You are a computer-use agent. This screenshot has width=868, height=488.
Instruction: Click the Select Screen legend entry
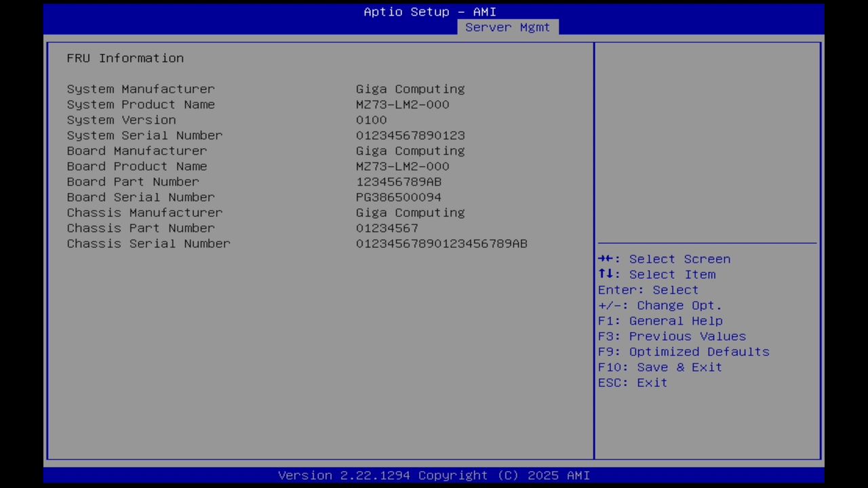pyautogui.click(x=664, y=259)
